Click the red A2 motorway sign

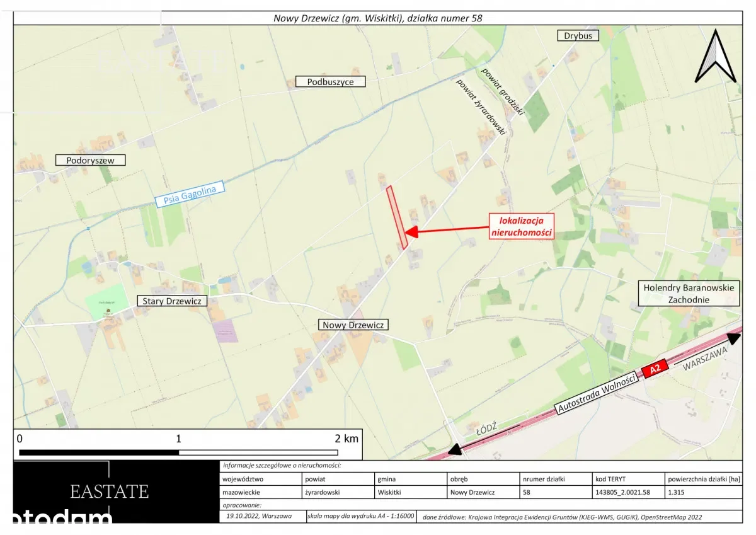654,370
